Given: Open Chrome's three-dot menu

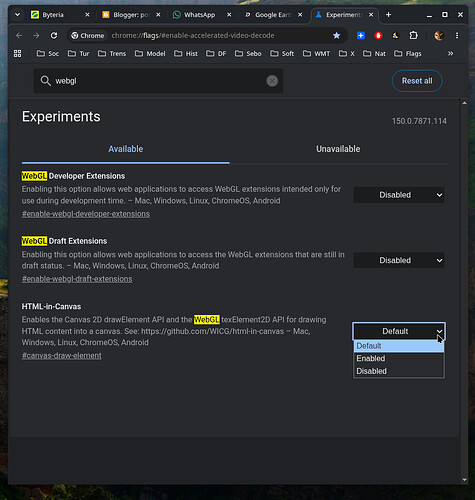Looking at the screenshot, I should (x=457, y=35).
